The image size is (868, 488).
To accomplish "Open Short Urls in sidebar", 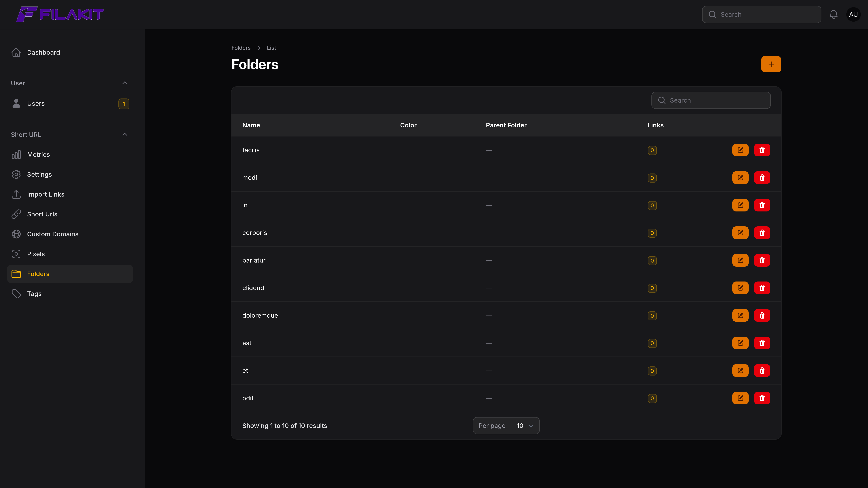I will [x=70, y=214].
